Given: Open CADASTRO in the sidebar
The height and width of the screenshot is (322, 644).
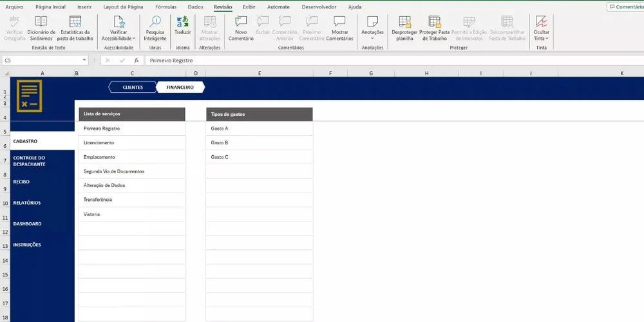Looking at the screenshot, I should click(x=43, y=141).
